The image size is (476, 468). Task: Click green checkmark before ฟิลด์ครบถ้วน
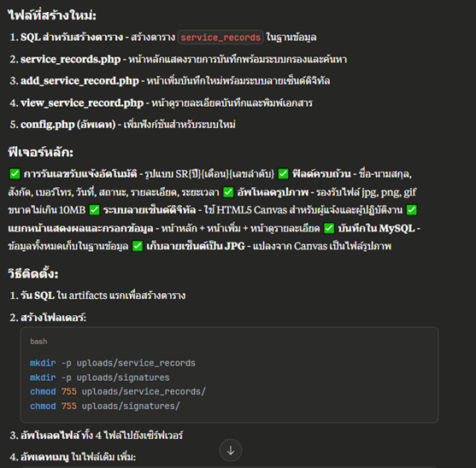click(x=283, y=174)
